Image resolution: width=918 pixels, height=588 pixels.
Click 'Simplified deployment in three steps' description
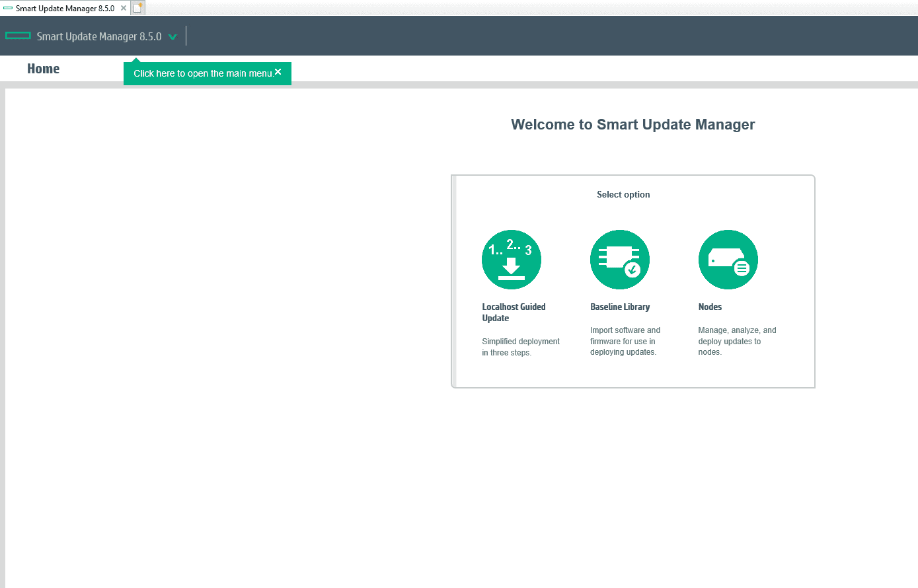tap(520, 347)
